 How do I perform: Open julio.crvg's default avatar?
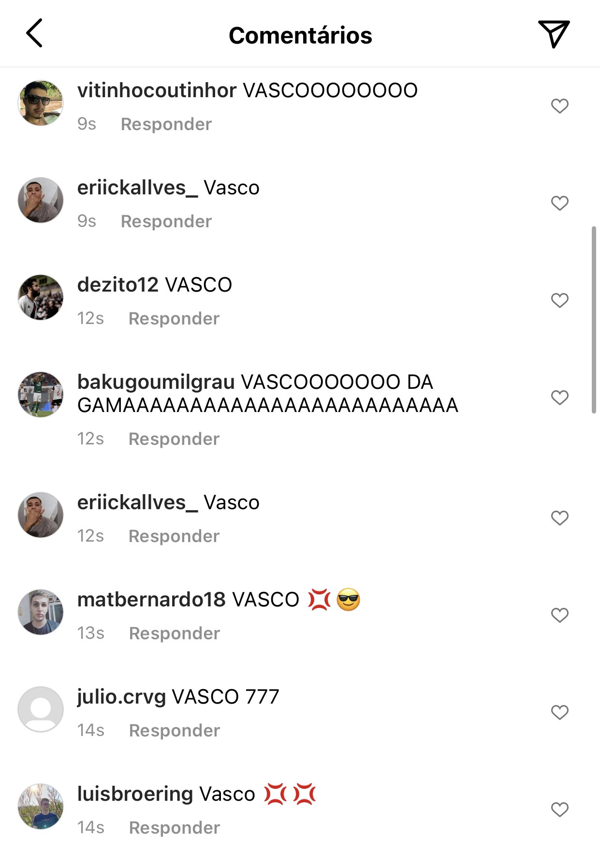(x=41, y=709)
